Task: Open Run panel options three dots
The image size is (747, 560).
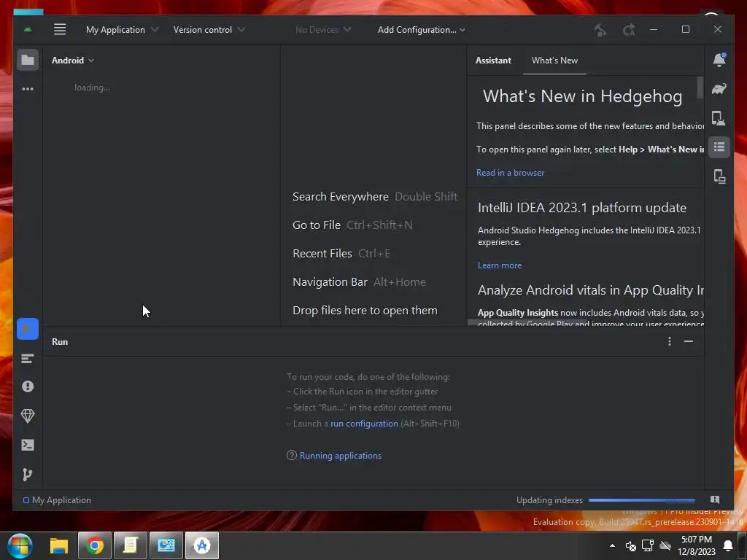Action: (x=670, y=341)
